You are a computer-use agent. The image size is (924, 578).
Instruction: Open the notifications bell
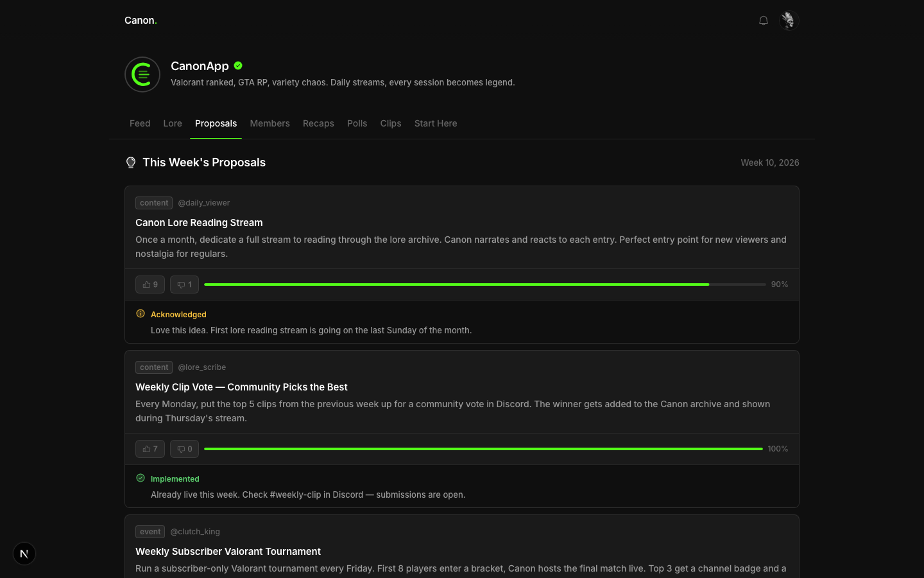point(763,21)
